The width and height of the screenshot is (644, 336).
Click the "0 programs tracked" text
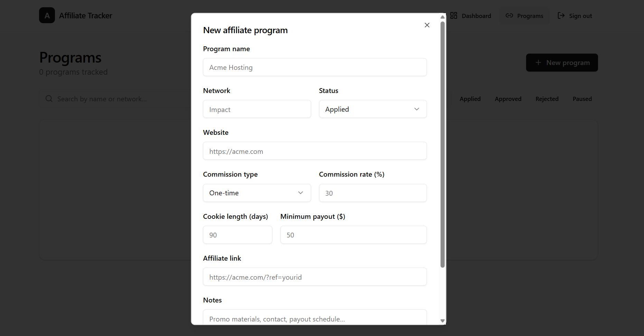[x=73, y=72]
